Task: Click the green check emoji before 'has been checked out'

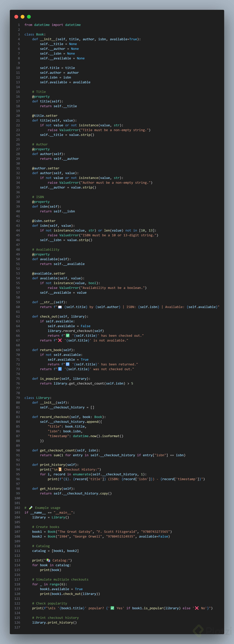Action: [68, 335]
